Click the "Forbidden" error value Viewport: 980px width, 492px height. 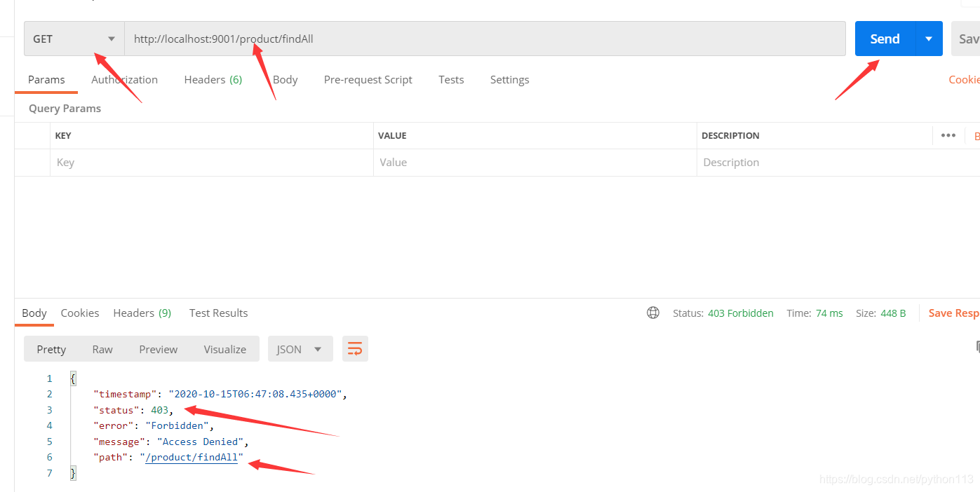click(x=177, y=425)
